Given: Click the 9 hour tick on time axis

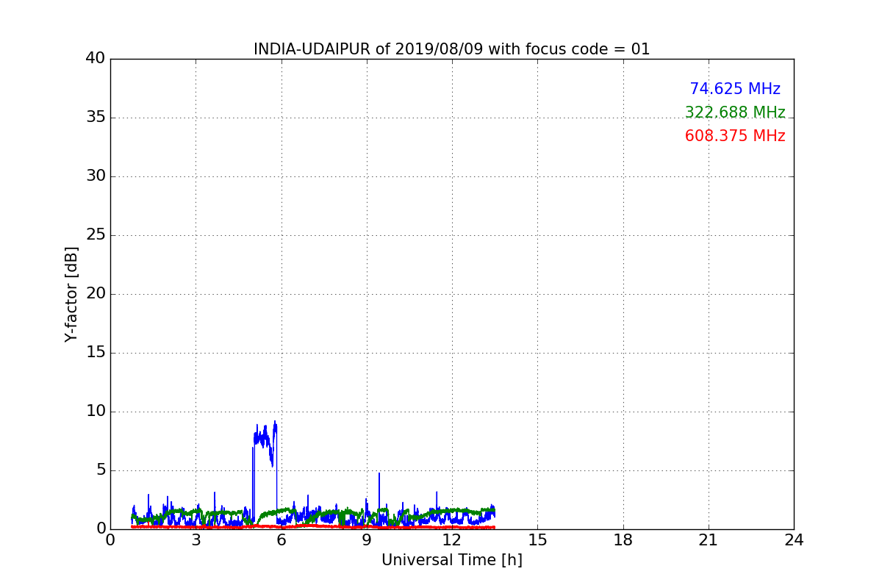Looking at the screenshot, I should click(366, 540).
